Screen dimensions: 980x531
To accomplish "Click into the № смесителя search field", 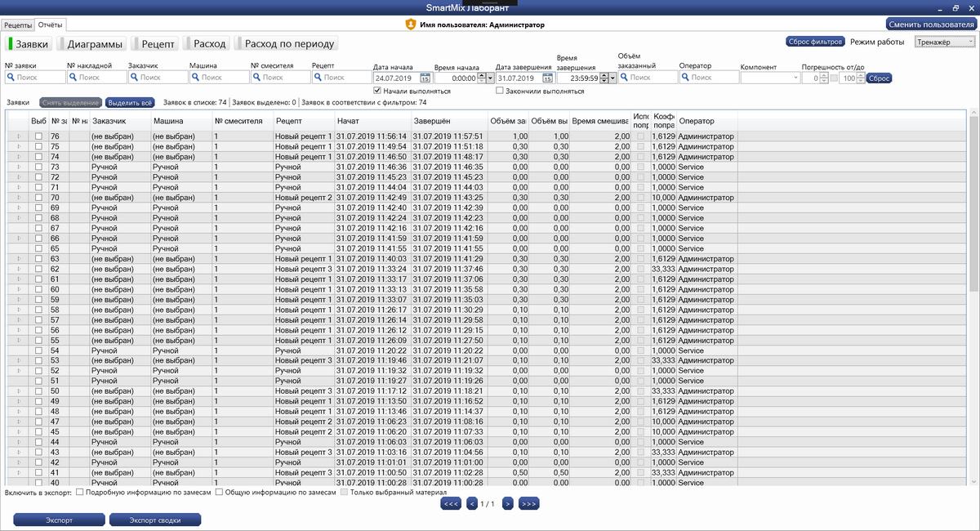I will (x=280, y=78).
